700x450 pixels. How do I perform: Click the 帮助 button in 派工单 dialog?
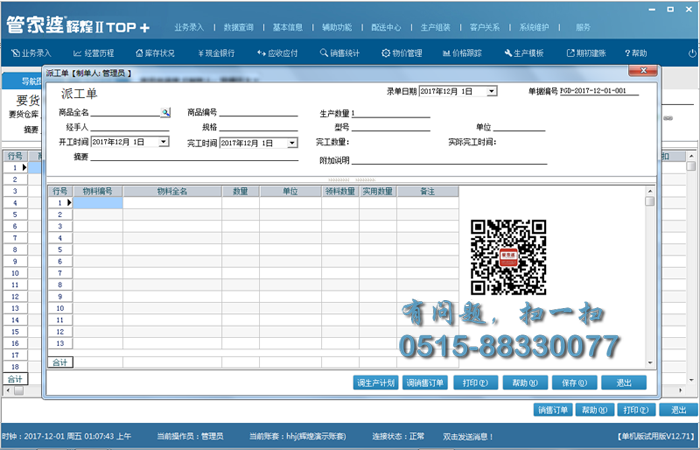point(525,383)
